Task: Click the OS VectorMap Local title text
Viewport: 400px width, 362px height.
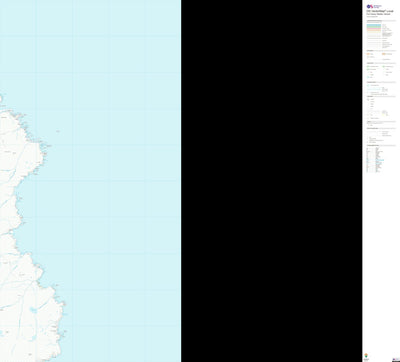Action: click(x=380, y=11)
